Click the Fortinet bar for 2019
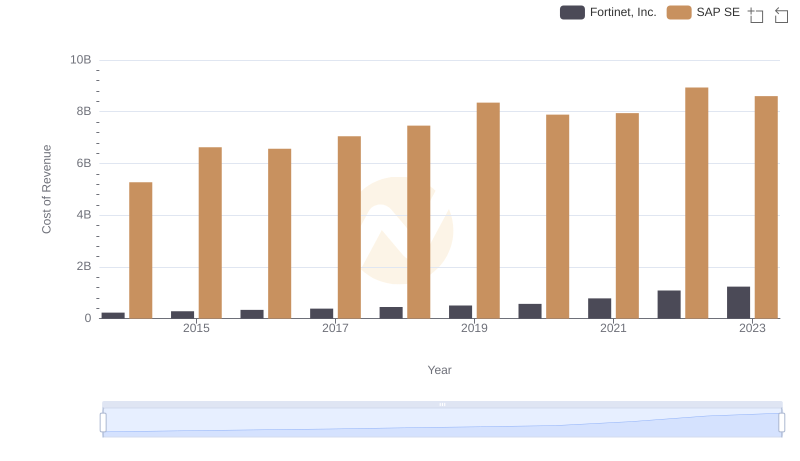The image size is (800, 461). 460,312
